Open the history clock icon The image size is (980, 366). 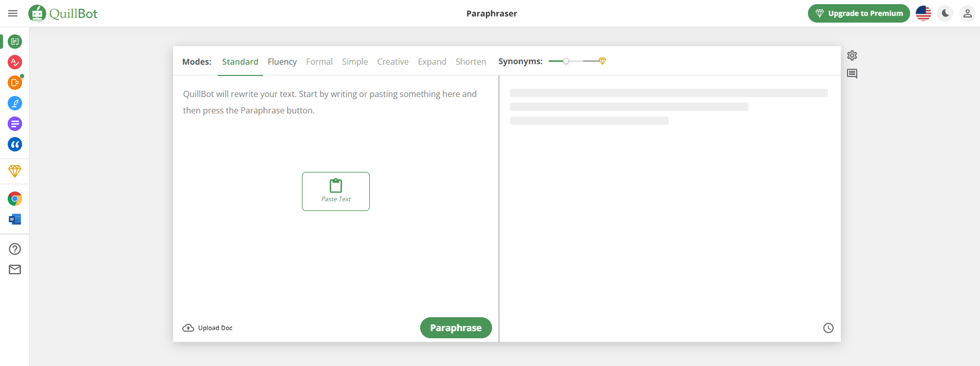point(828,328)
